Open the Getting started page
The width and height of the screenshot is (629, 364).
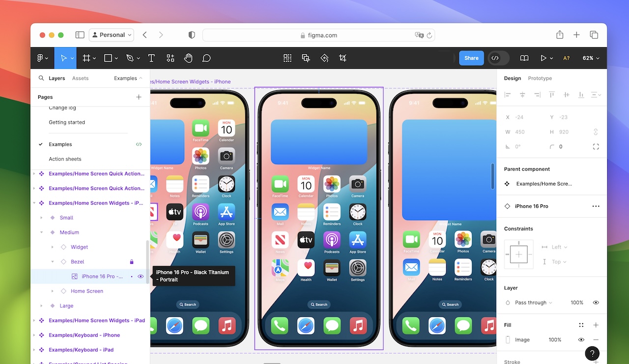(x=67, y=122)
